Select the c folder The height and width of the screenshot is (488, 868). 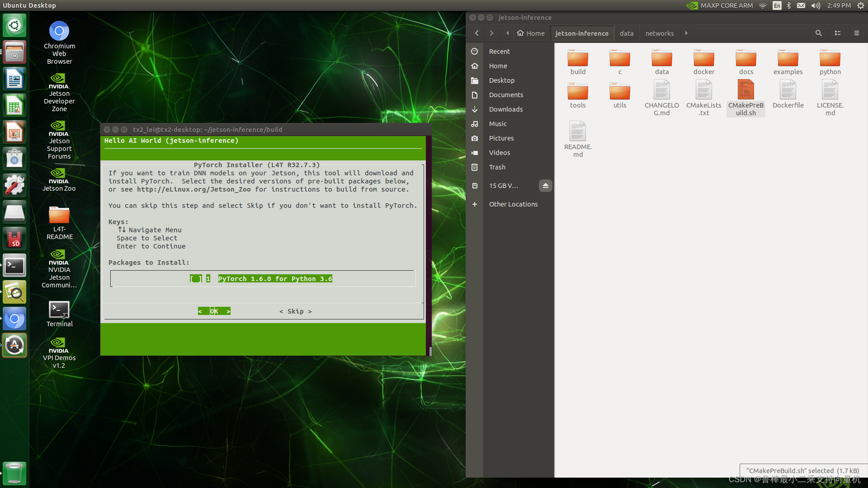pyautogui.click(x=620, y=62)
